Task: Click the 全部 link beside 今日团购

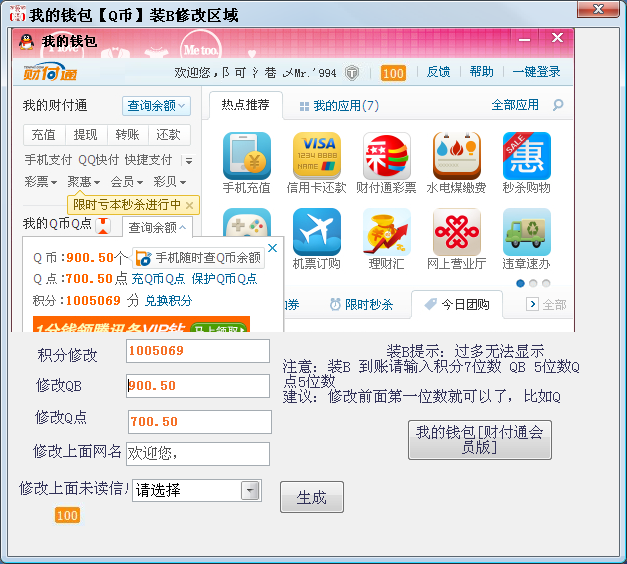Action: click(554, 305)
